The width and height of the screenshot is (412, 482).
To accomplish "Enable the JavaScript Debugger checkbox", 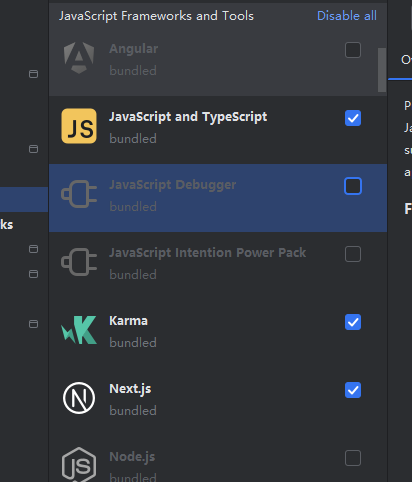I will (353, 186).
